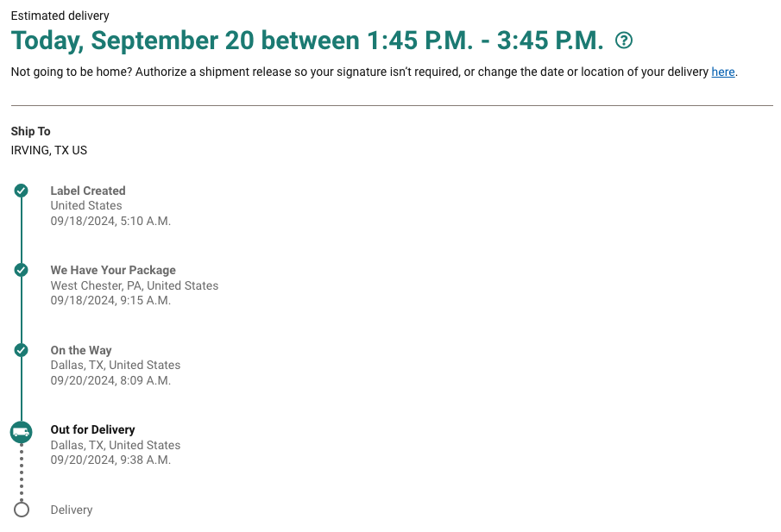Open the here link to change delivery options
The image size is (781, 532).
[723, 72]
